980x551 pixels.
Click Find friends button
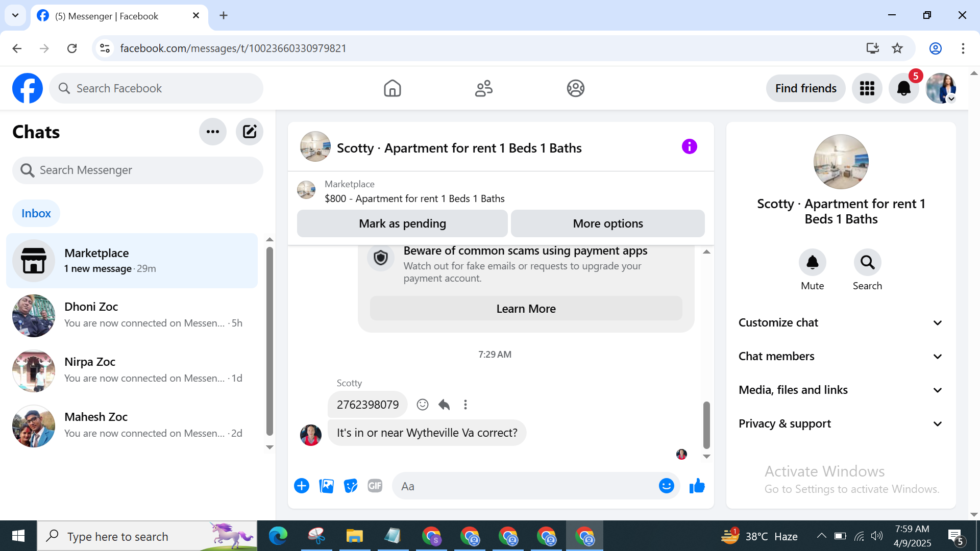[x=805, y=88]
